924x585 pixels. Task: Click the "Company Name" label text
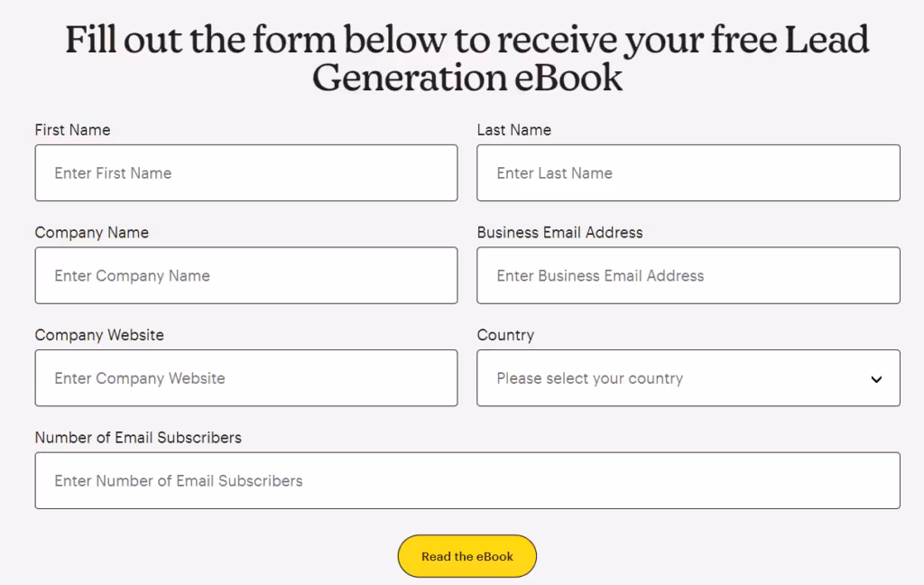click(91, 233)
